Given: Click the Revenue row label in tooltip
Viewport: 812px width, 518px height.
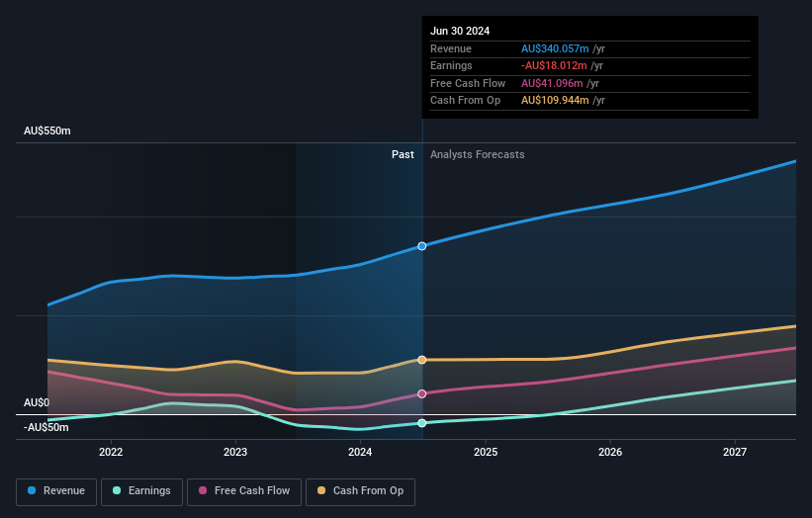Looking at the screenshot, I should 451,48.
